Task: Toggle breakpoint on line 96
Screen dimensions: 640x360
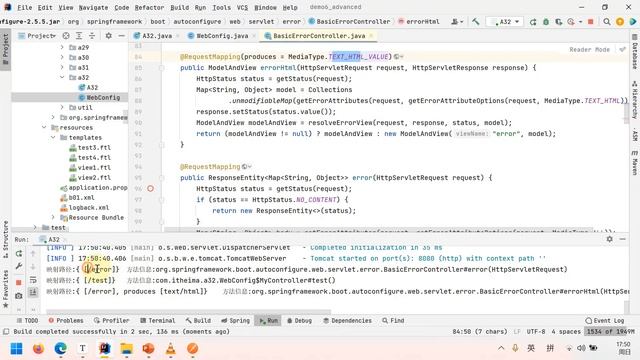Action: 151,189
